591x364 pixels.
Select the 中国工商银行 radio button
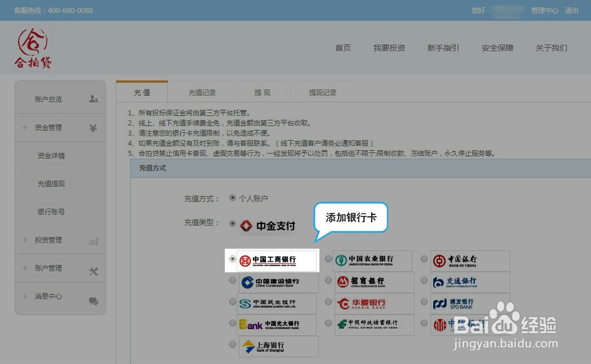(x=232, y=259)
